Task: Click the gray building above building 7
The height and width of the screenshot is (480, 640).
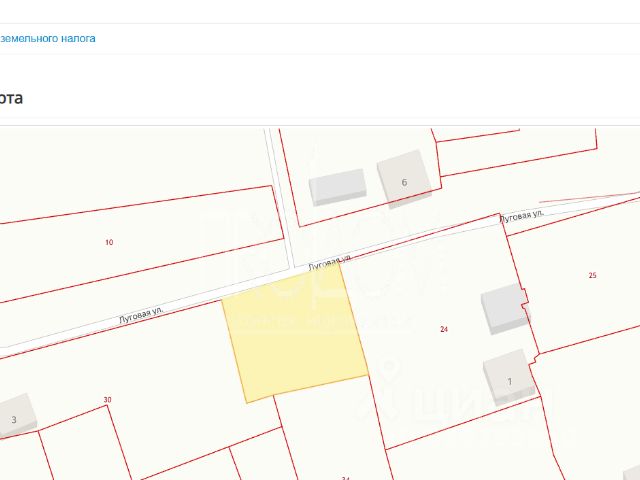Action: point(504,309)
